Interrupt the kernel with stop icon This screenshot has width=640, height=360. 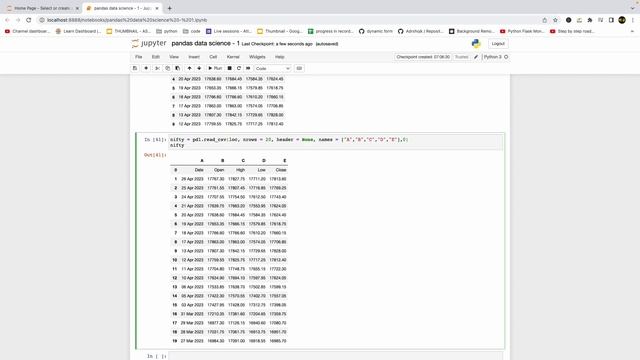pos(229,68)
